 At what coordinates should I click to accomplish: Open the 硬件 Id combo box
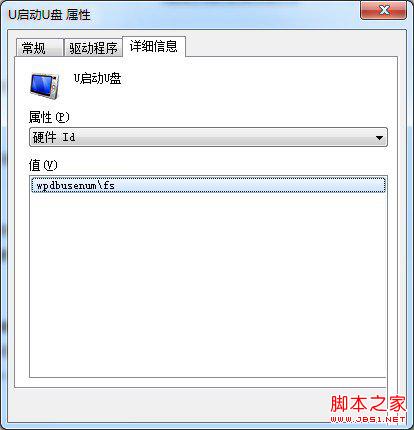click(x=208, y=137)
